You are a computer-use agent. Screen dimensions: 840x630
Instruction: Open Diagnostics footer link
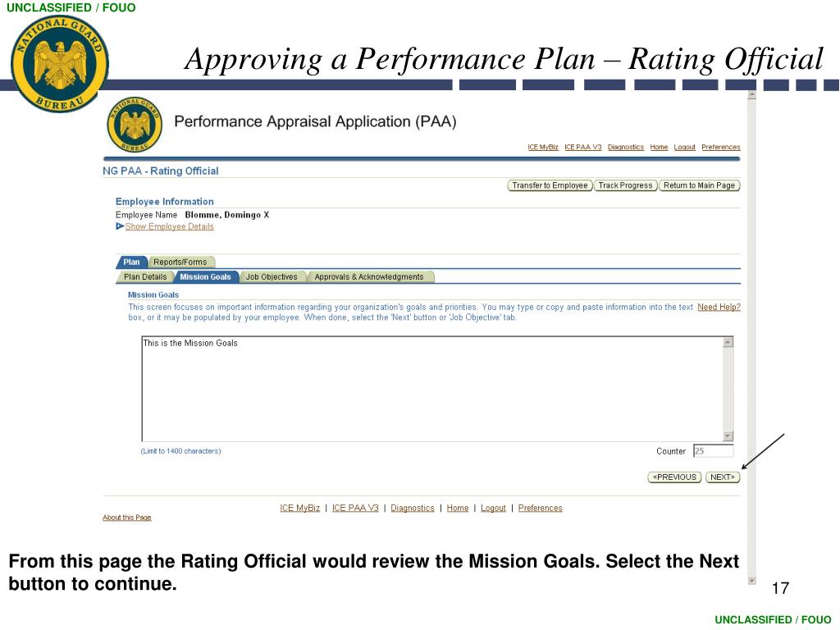[413, 508]
